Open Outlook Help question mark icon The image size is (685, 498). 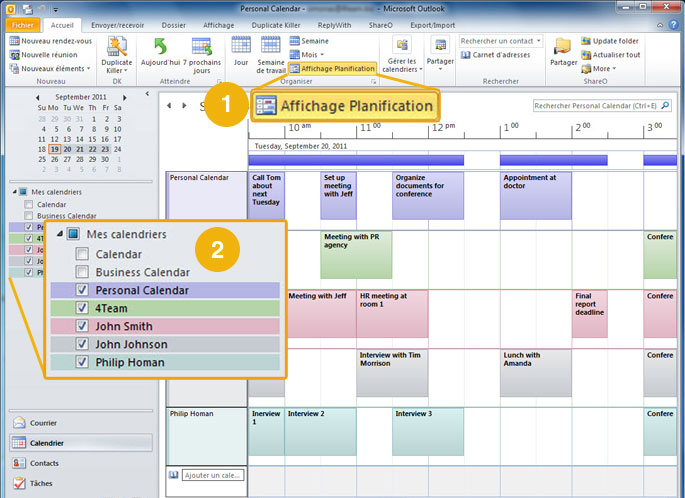pos(674,25)
